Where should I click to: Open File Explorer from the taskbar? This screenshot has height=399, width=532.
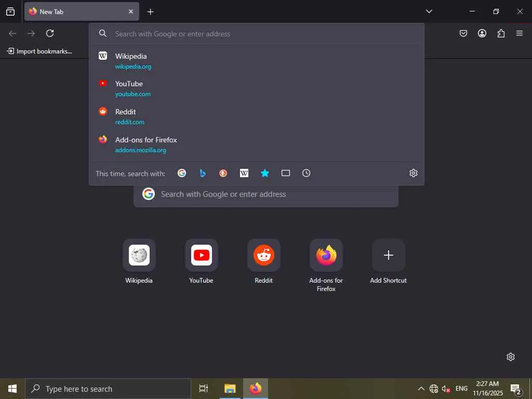(x=230, y=389)
